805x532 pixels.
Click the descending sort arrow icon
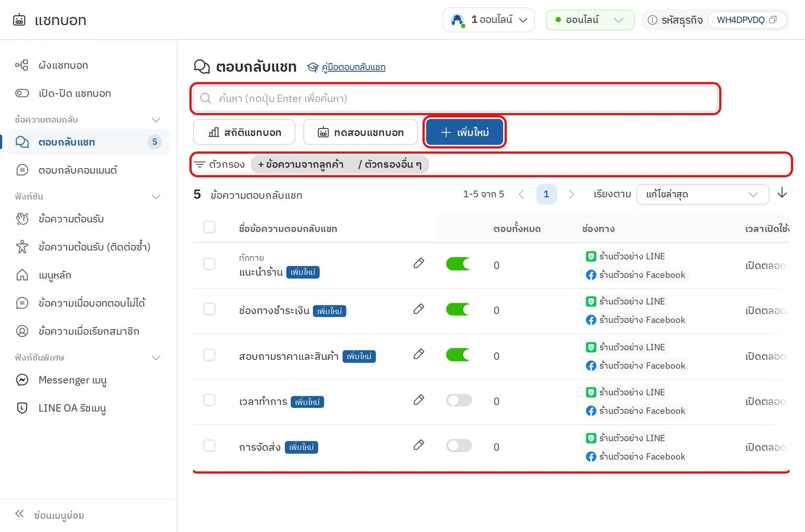782,193
